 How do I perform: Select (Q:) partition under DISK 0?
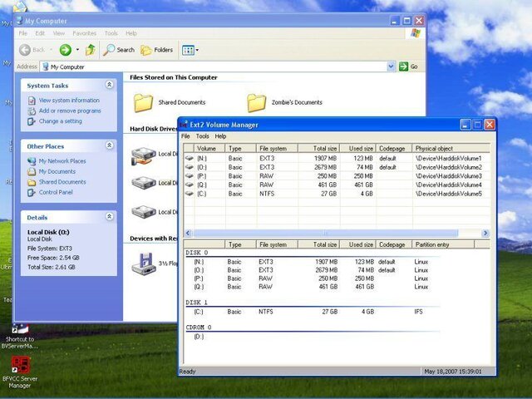click(199, 287)
